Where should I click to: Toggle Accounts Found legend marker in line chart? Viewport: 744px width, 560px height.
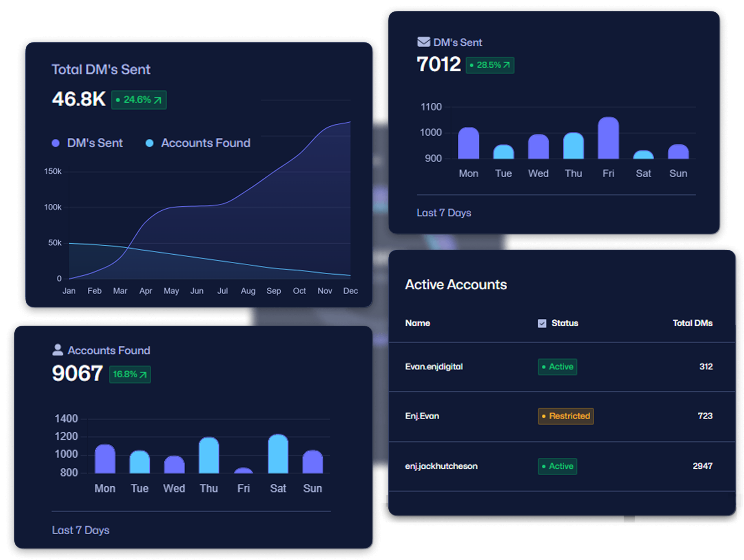pos(149,143)
